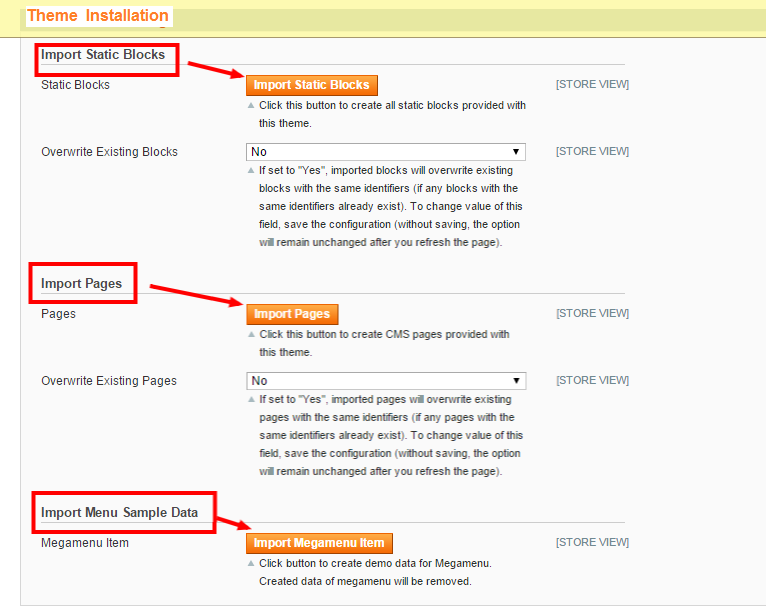Screen dimensions: 766x610
Task: Click the Import Pages orange button
Action: click(292, 314)
